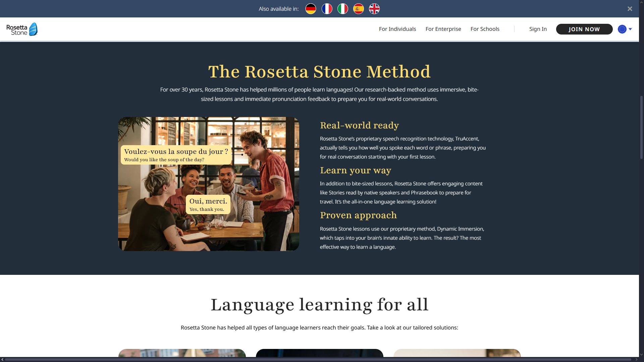Click scroll down arrow on vertical scrollbar
The image size is (644, 362).
(641, 354)
